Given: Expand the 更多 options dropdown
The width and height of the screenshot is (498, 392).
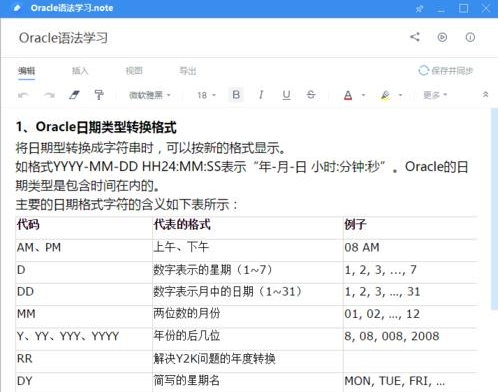Looking at the screenshot, I should 435,95.
